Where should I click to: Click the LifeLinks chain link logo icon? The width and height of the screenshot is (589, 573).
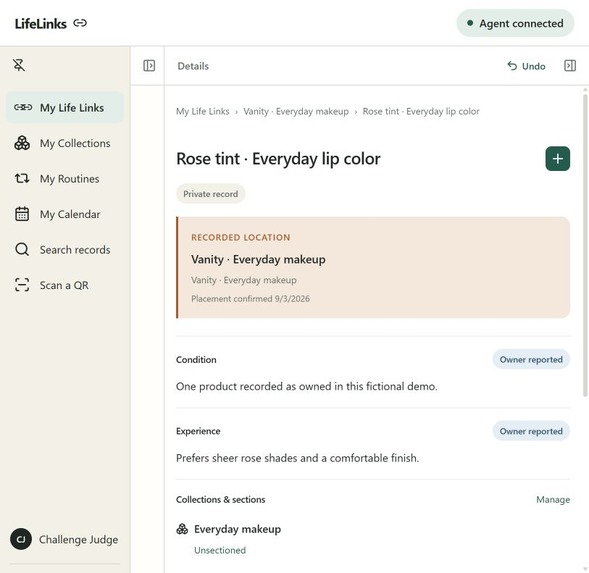click(80, 23)
